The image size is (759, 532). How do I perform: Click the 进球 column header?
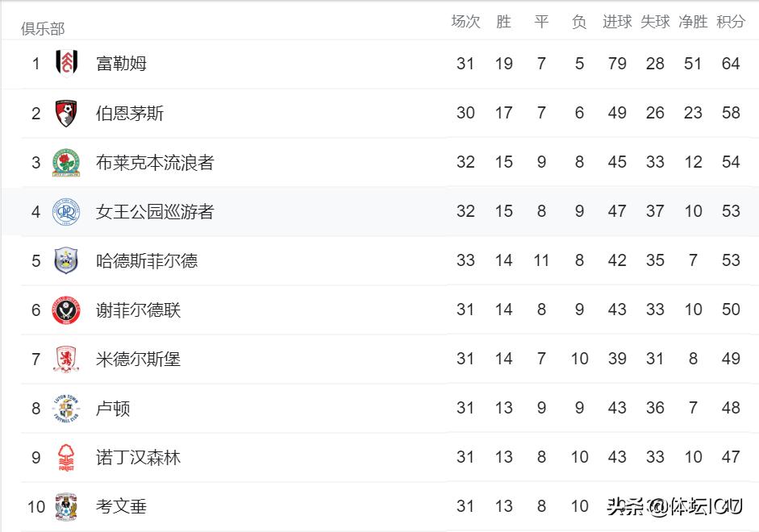pyautogui.click(x=617, y=23)
